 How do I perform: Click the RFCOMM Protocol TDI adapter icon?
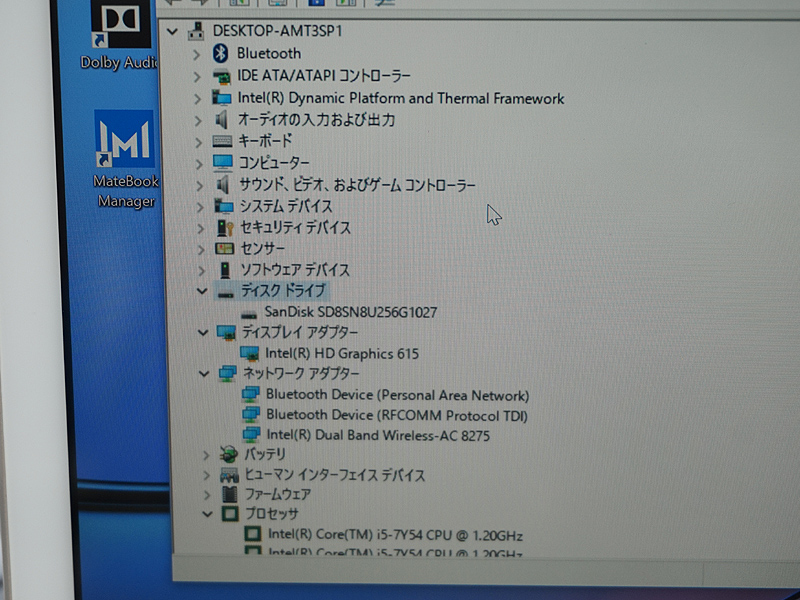(251, 415)
